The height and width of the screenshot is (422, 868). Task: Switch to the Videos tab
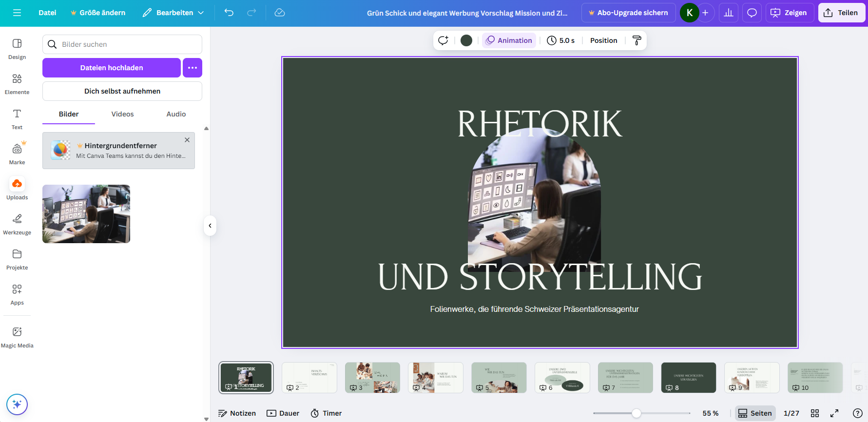pos(122,114)
